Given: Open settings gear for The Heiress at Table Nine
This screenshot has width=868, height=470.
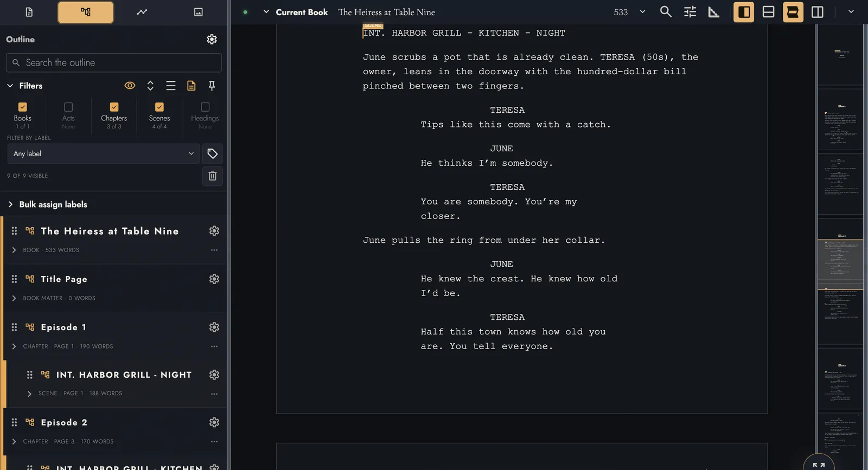Looking at the screenshot, I should pos(214,231).
